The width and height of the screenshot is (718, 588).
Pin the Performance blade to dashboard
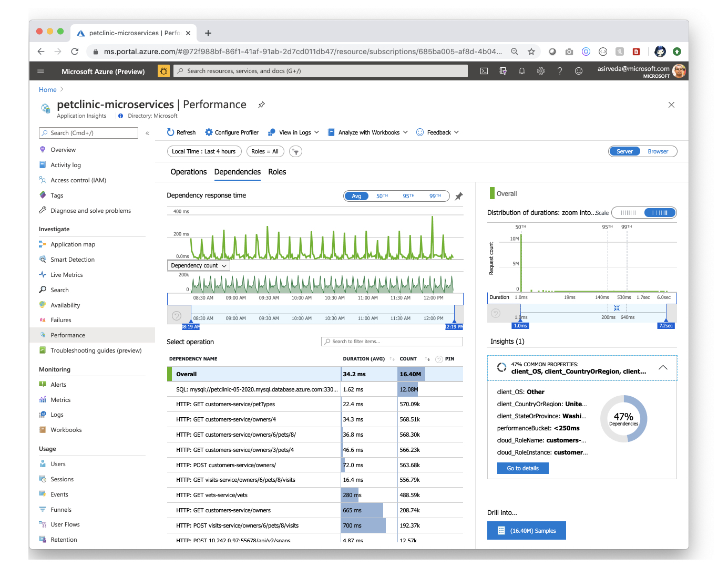click(261, 105)
